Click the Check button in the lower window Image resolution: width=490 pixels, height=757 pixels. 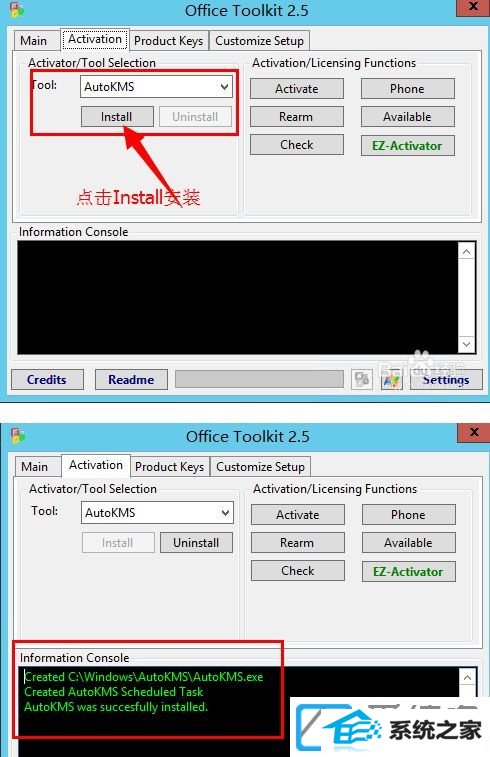pos(297,571)
